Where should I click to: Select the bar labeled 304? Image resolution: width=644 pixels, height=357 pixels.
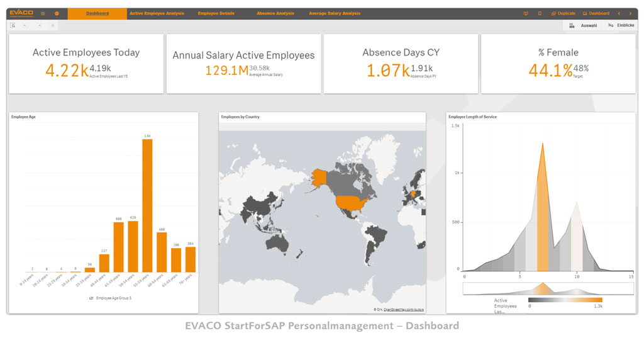tap(191, 259)
